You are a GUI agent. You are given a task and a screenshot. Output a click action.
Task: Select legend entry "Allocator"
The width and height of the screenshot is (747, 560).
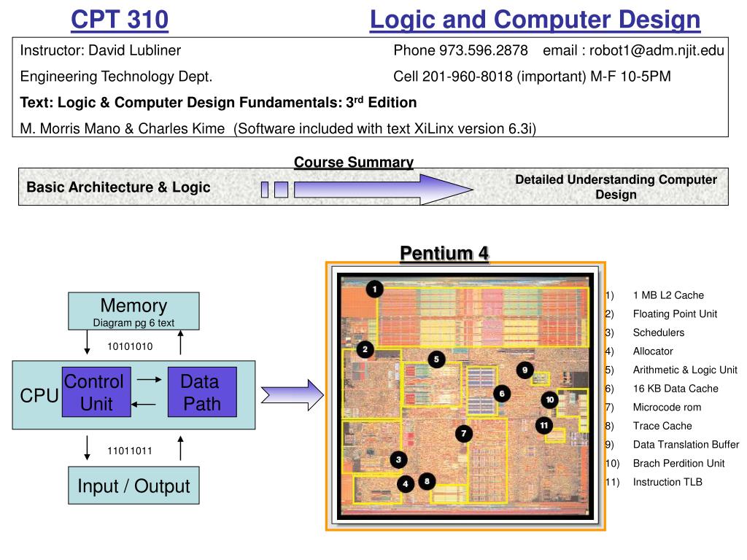tap(653, 351)
